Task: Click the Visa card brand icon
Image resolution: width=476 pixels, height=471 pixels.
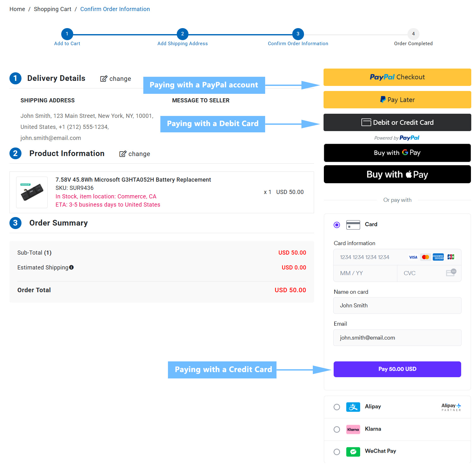Action: click(x=413, y=257)
